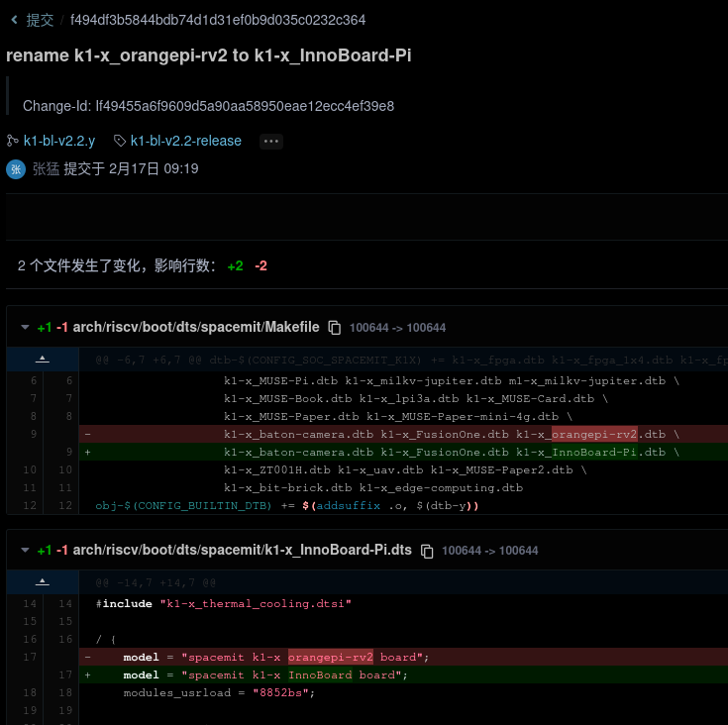Click the commit hash f494df3b in the breadcrumb
728x725 pixels.
[x=217, y=20]
